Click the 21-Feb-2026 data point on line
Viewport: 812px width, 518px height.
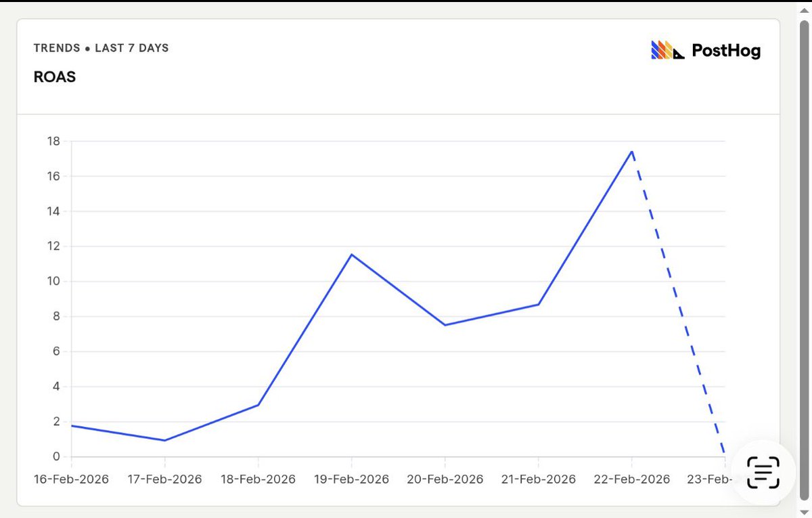539,304
